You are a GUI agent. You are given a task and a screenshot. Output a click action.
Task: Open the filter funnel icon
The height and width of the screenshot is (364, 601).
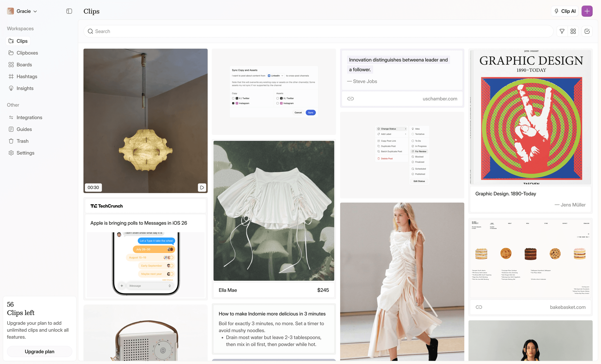tap(562, 31)
